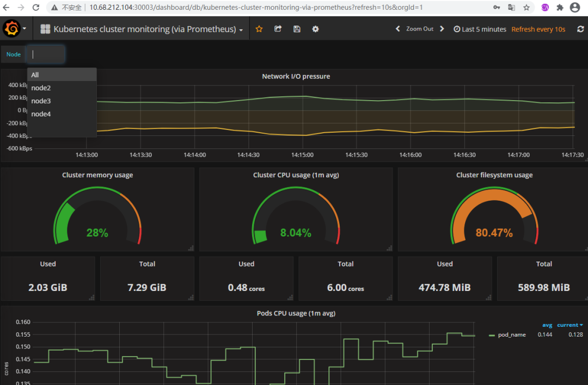Screen dimensions: 588x385
Task: Open the Grafana logo menu
Action: pos(11,28)
